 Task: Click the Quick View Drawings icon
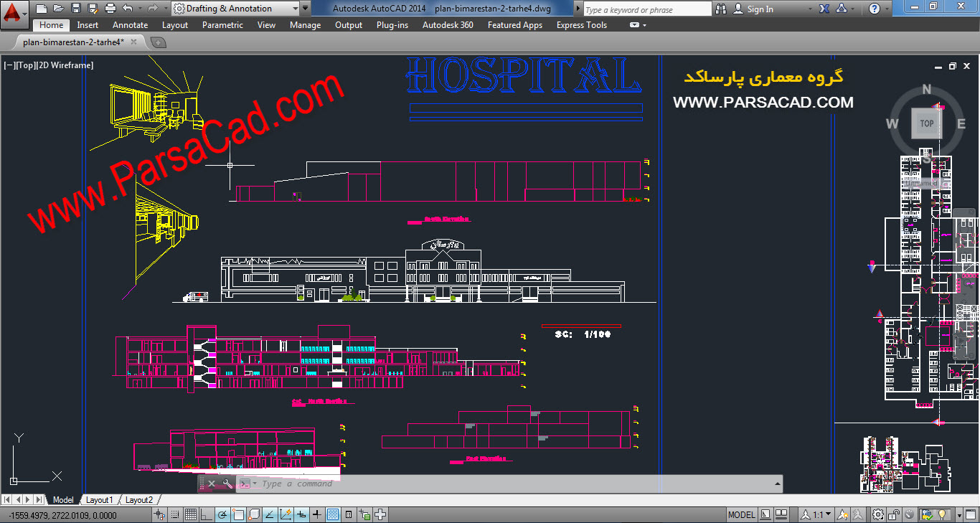point(781,514)
